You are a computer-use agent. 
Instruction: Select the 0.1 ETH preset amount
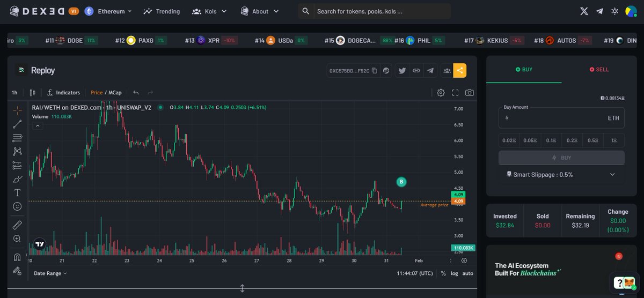pyautogui.click(x=551, y=140)
